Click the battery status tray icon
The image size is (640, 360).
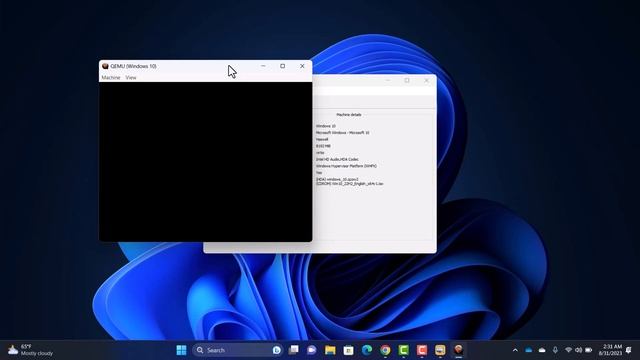click(589, 350)
